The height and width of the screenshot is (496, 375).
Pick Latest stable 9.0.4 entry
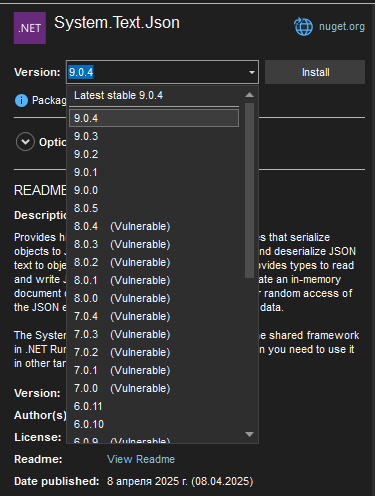point(154,95)
